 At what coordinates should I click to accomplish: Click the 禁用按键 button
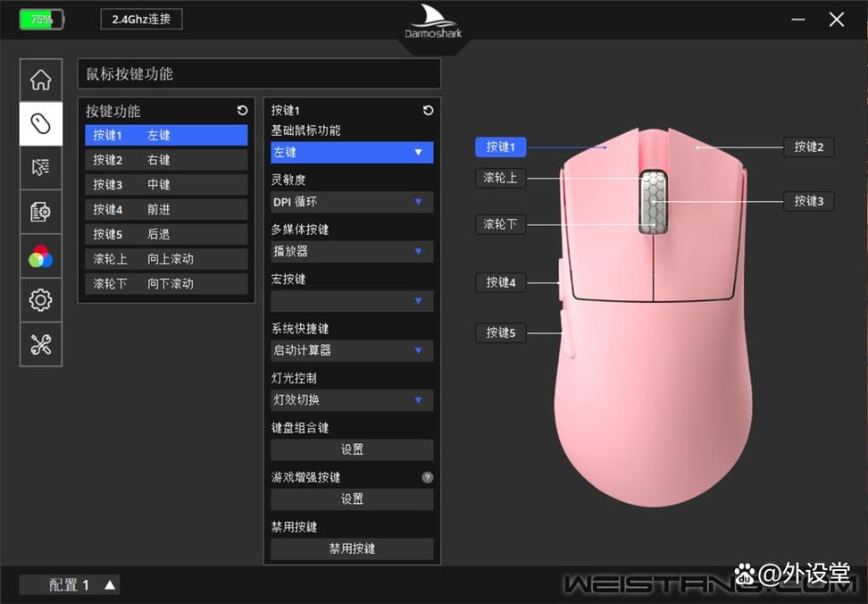click(352, 549)
